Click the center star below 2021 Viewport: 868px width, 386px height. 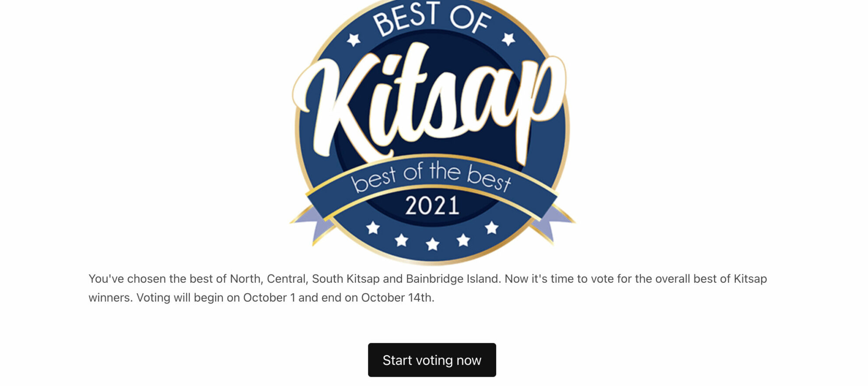pos(432,244)
